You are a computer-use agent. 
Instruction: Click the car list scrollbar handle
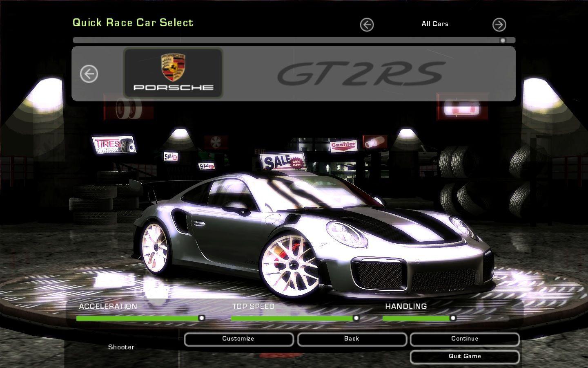point(503,40)
